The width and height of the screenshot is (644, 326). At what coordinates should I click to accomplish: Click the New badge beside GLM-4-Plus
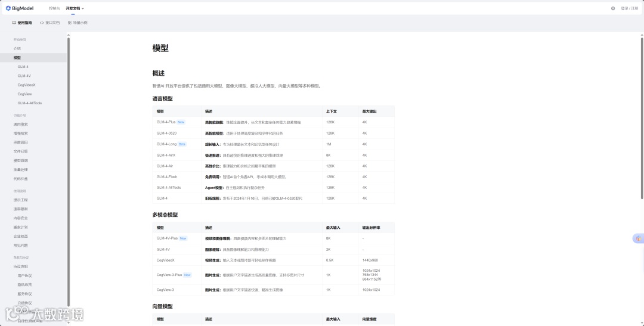[x=181, y=122]
